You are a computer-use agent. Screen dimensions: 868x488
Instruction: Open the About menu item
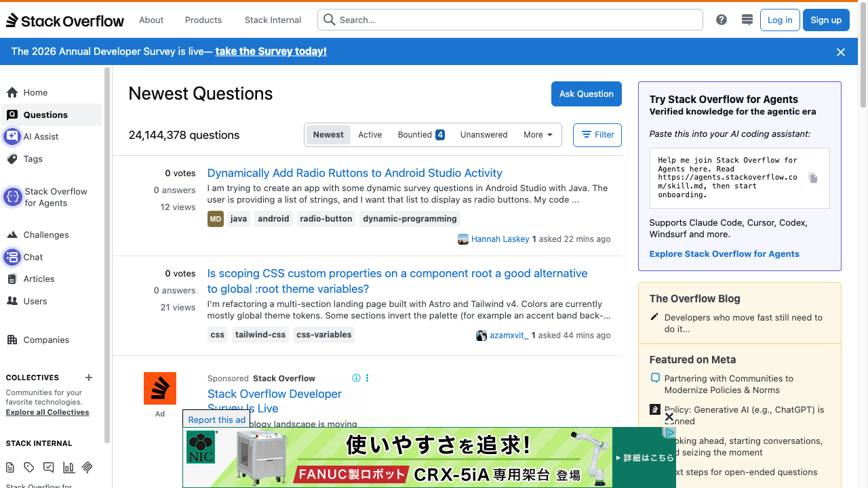151,20
